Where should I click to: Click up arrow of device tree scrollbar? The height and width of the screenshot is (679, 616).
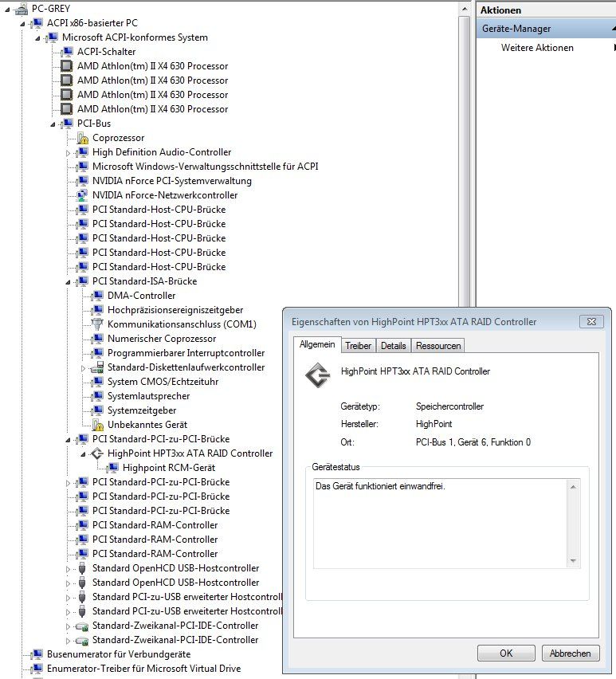[464, 9]
